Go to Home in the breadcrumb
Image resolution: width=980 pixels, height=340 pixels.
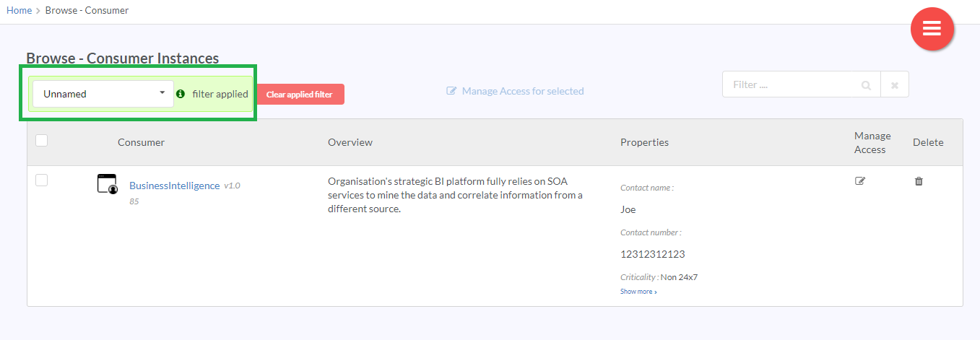[19, 11]
